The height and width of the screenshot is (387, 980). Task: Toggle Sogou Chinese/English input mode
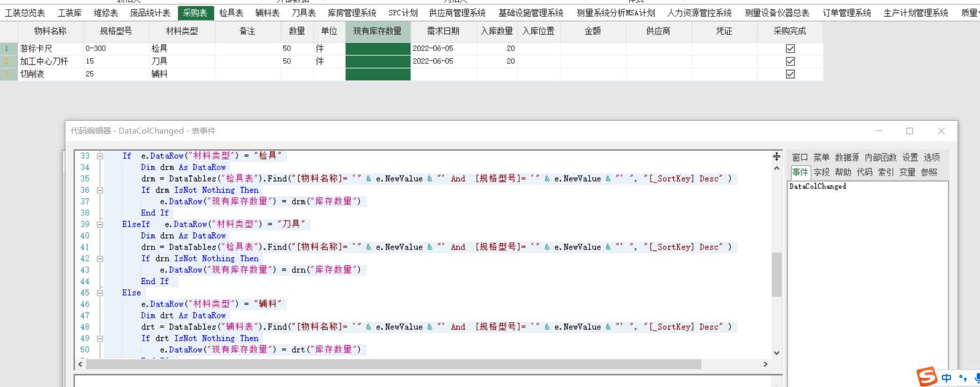click(947, 378)
